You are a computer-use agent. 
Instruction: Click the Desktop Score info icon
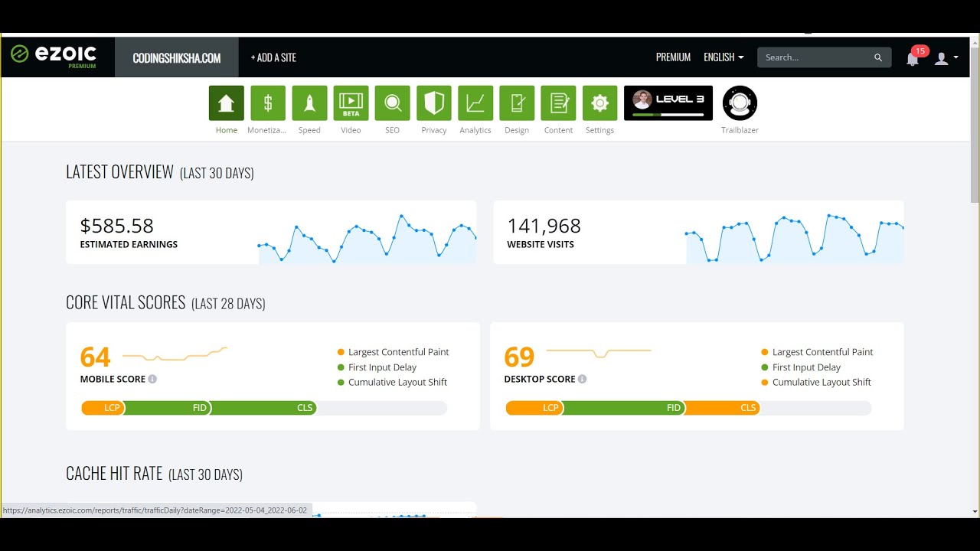tap(582, 380)
